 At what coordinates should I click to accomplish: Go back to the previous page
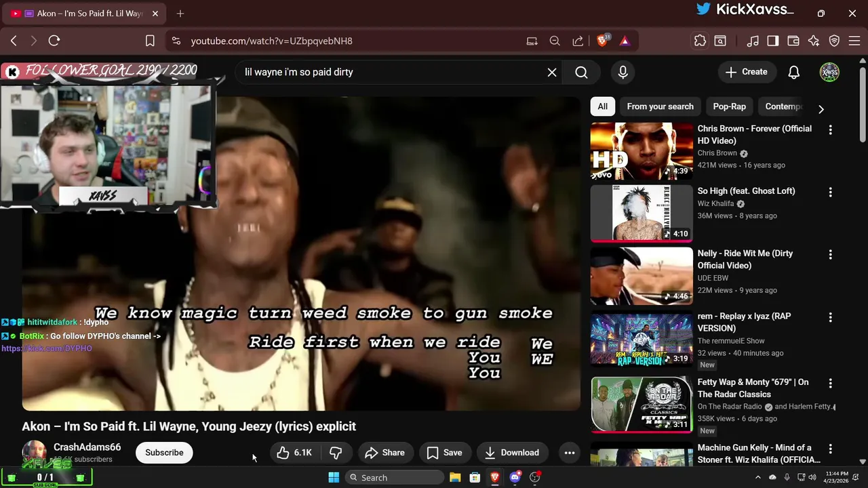(x=14, y=41)
